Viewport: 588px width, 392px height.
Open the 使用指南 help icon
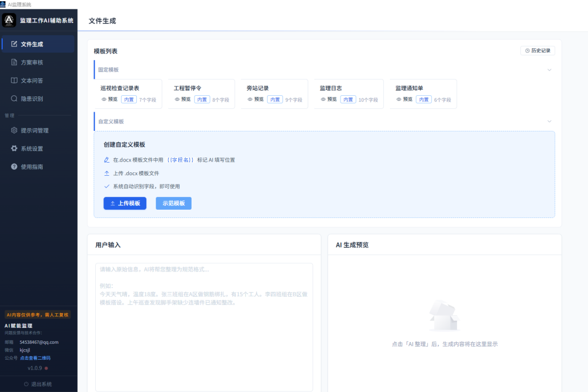14,166
